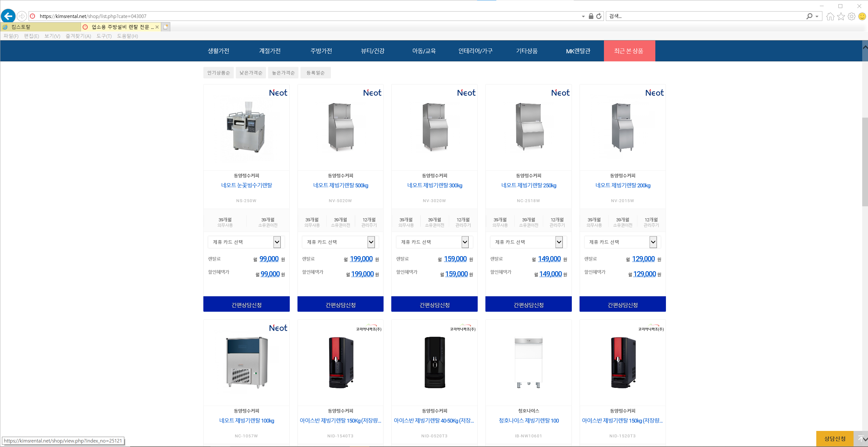Click the smiley feedback icon
868x447 pixels.
click(x=862, y=16)
